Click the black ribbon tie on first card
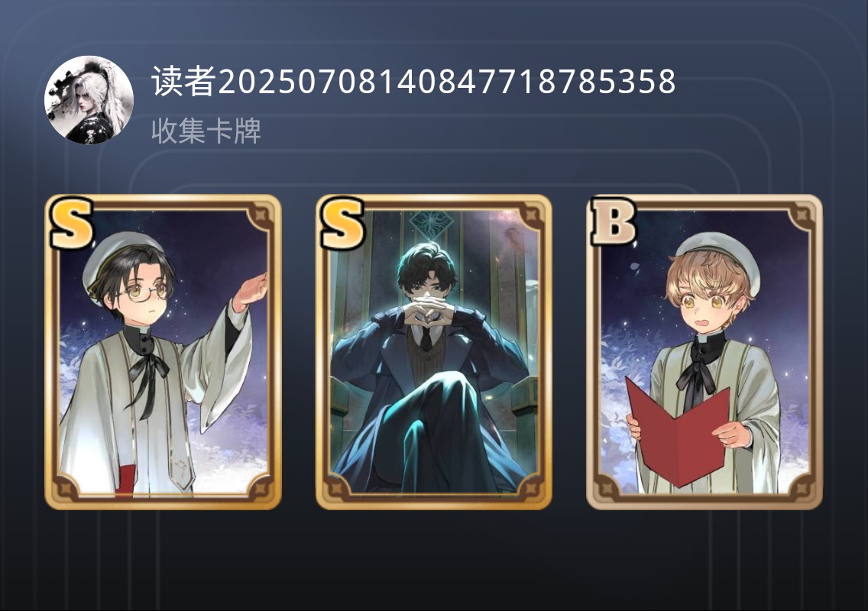868x611 pixels. pyautogui.click(x=147, y=381)
